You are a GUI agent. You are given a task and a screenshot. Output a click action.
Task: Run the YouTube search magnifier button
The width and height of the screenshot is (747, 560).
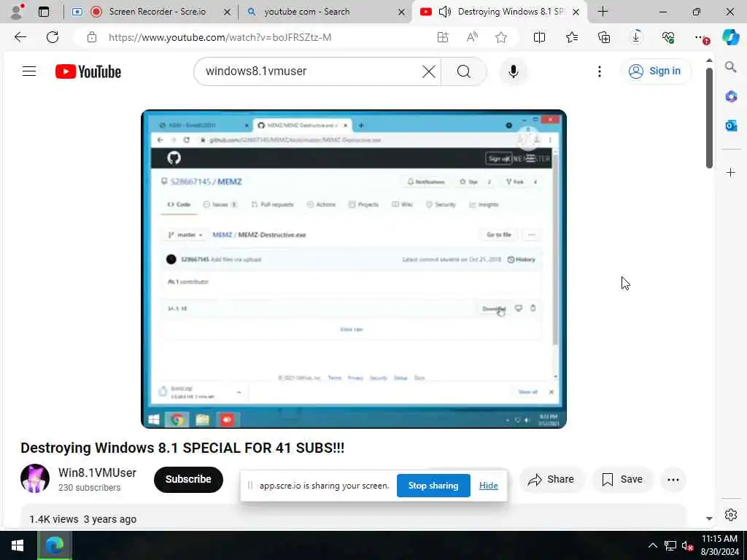pyautogui.click(x=463, y=71)
